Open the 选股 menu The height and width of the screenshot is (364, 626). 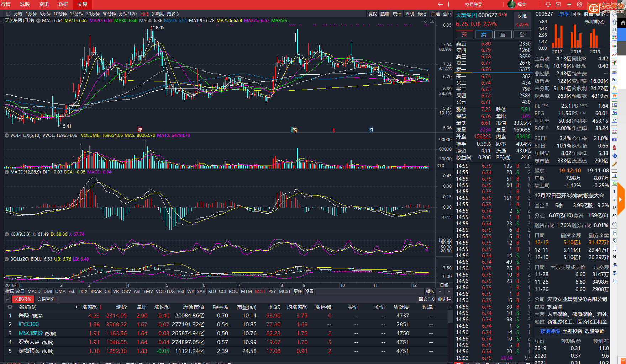[x=25, y=4]
